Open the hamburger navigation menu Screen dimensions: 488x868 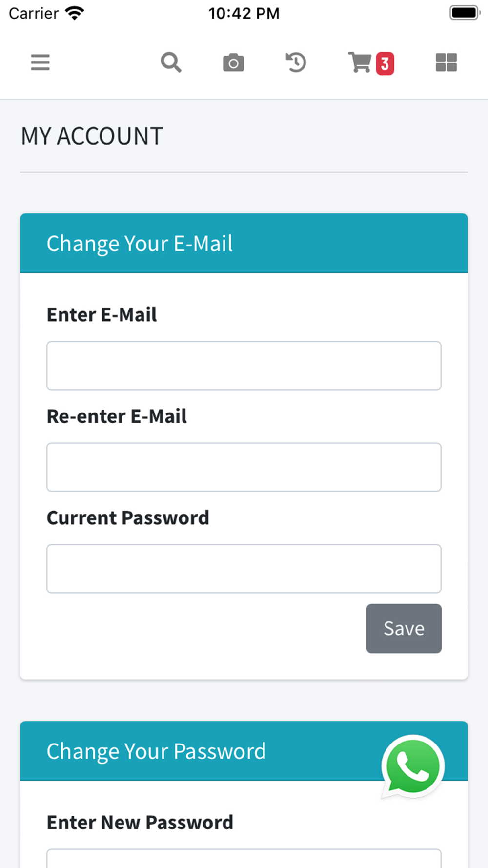pos(40,62)
